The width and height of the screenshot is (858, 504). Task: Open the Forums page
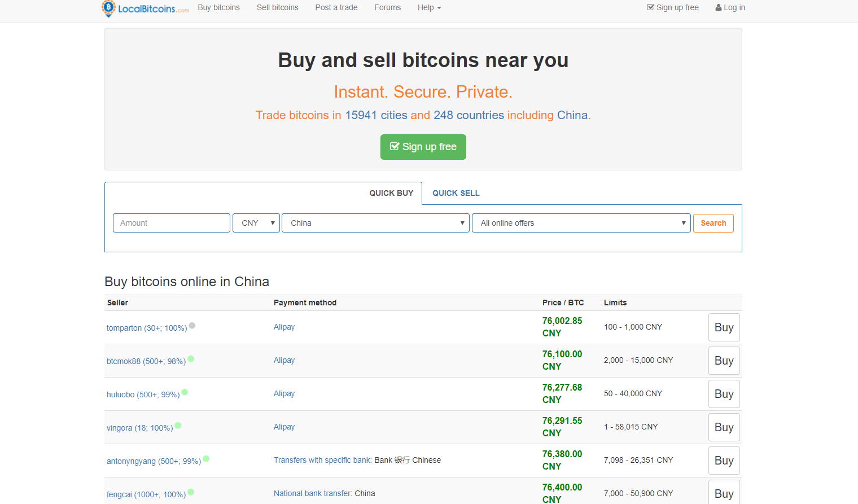point(387,8)
